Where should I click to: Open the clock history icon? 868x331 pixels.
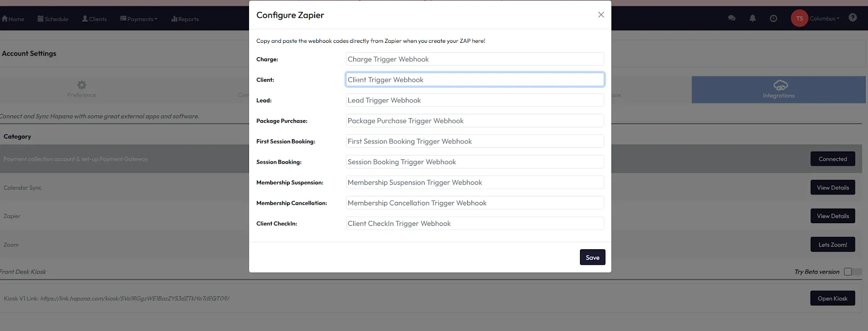coord(773,18)
